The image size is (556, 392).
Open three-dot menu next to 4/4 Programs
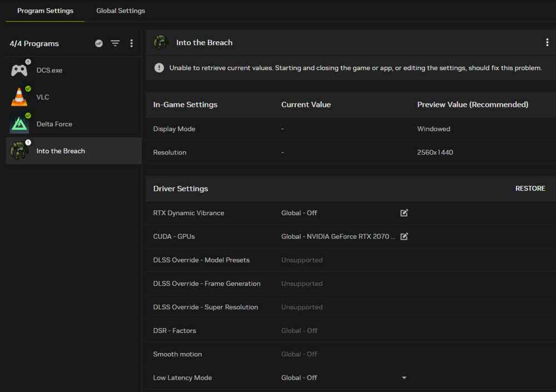tap(131, 43)
